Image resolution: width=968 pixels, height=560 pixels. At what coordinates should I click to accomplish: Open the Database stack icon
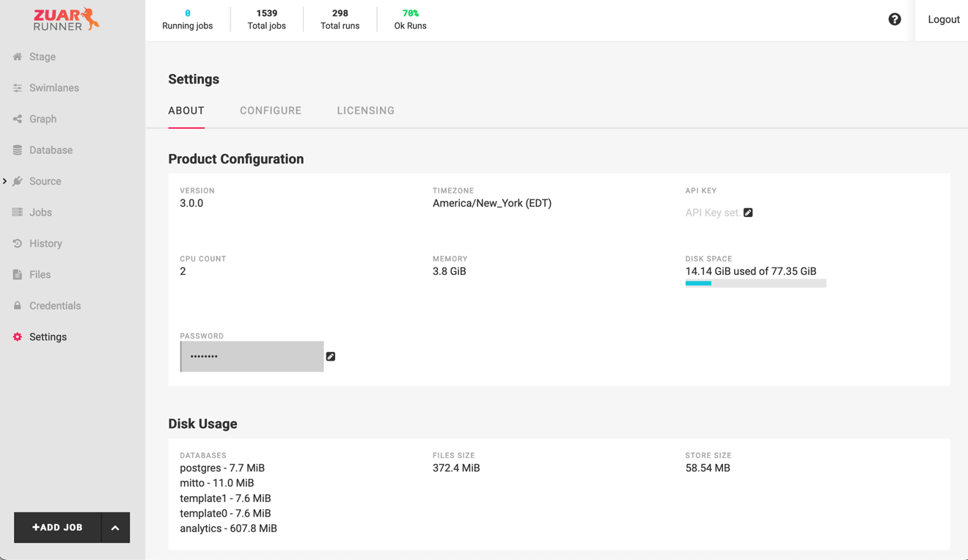18,150
